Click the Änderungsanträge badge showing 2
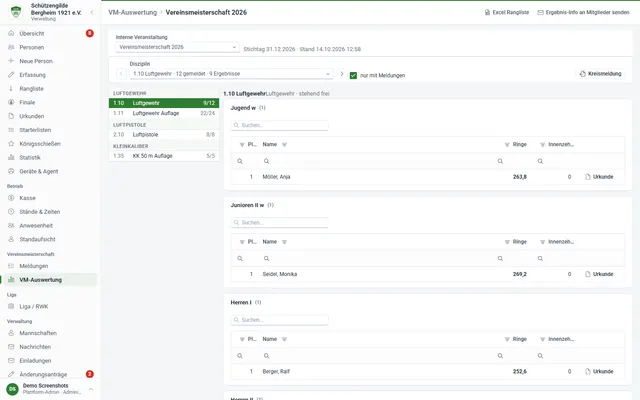This screenshot has width=640, height=400. click(90, 374)
